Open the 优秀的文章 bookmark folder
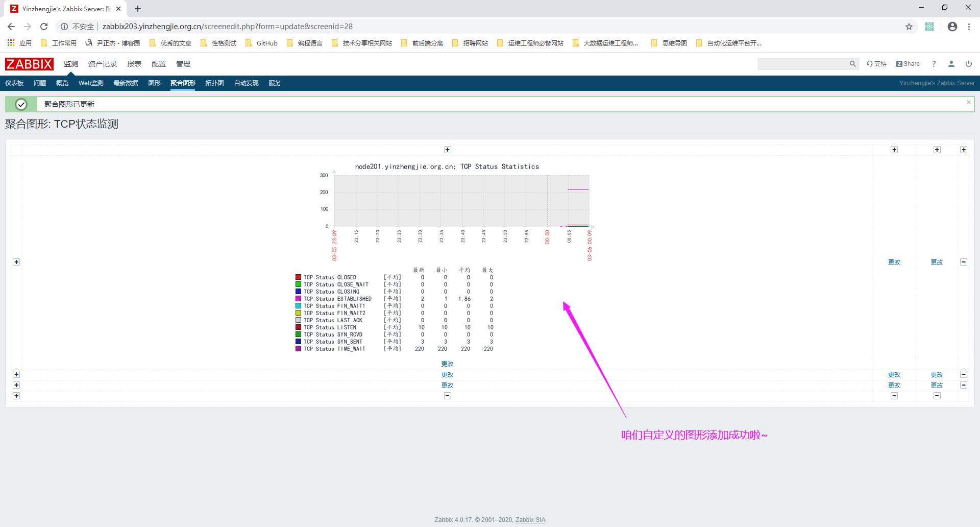This screenshot has height=527, width=980. click(x=171, y=43)
